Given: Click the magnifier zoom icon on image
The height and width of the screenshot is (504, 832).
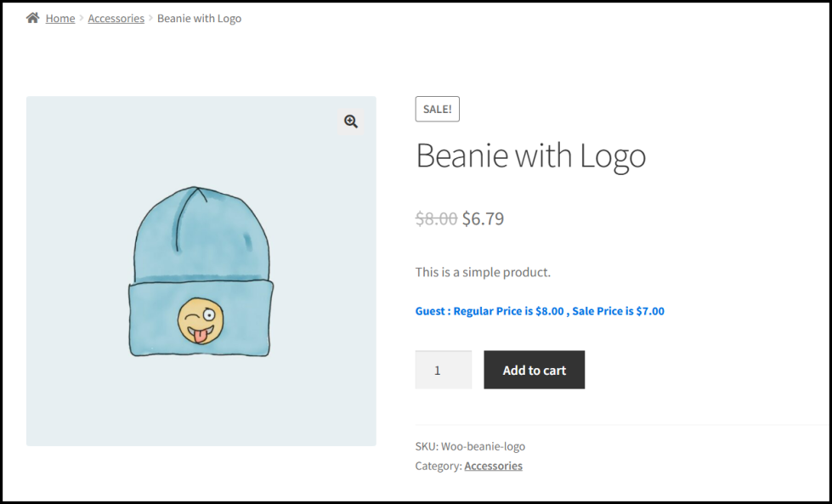Looking at the screenshot, I should pyautogui.click(x=351, y=122).
